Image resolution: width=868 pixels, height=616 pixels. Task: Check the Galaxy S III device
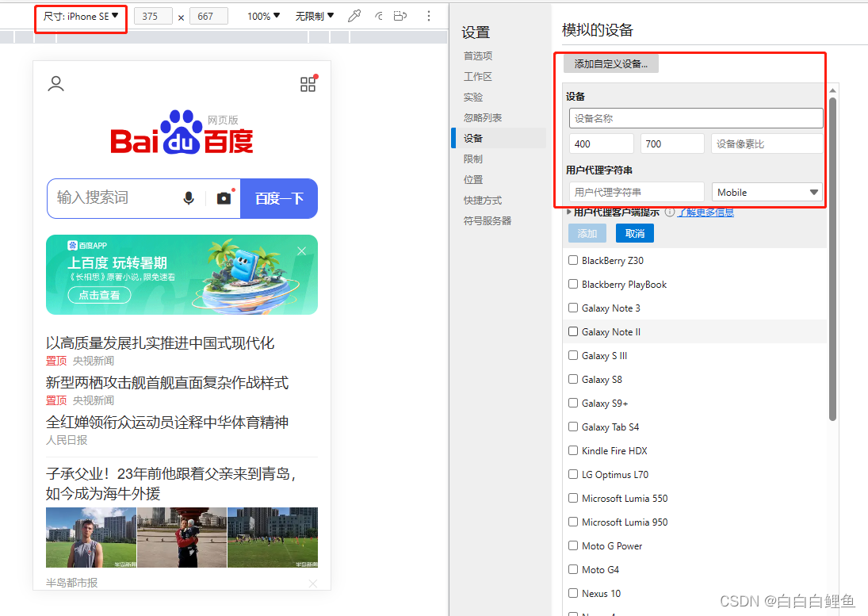pos(573,355)
